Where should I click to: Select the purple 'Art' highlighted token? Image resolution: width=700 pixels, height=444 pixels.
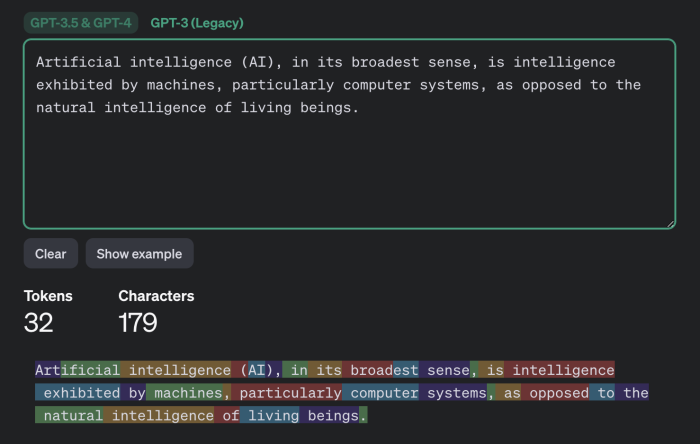point(47,370)
